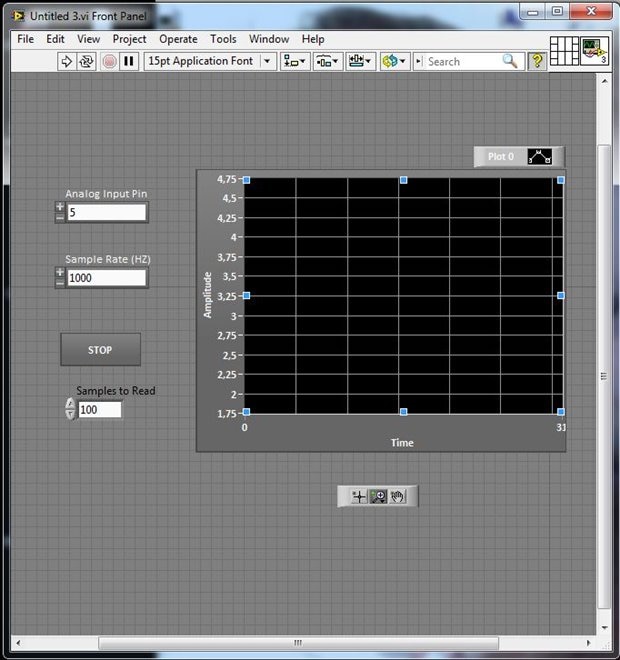620x660 pixels.
Task: Click the connector pane grid icon
Action: 564,51
